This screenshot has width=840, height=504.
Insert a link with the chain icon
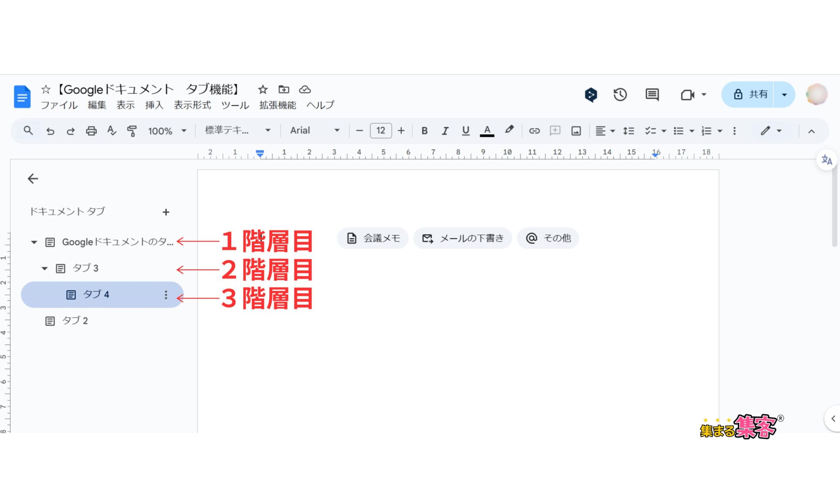coord(534,131)
